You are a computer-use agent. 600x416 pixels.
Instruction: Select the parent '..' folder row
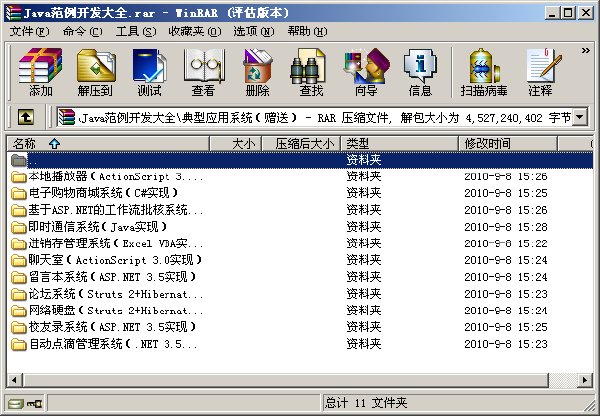[x=300, y=160]
